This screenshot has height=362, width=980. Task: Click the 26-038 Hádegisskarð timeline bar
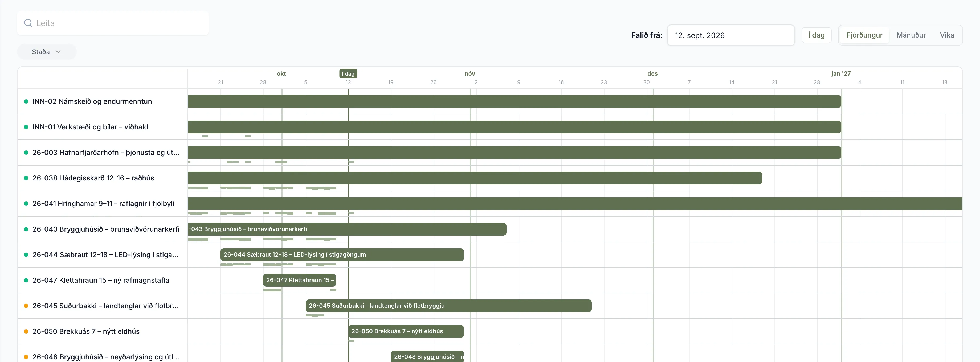click(475, 178)
